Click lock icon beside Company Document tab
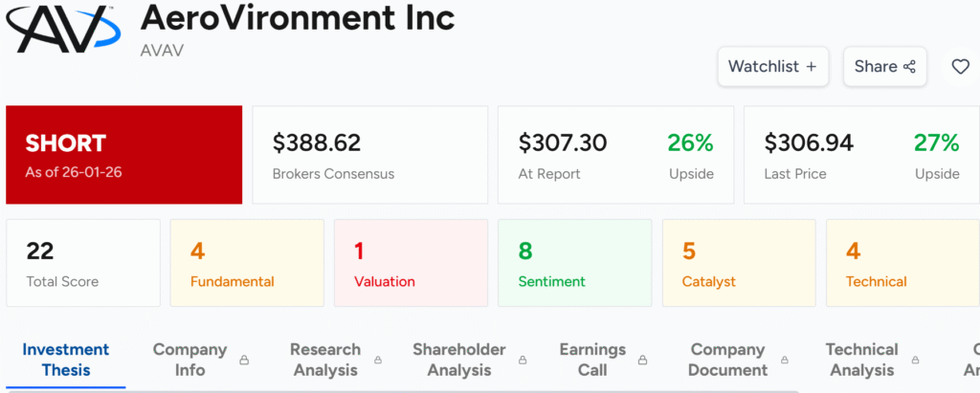 pyautogui.click(x=786, y=360)
